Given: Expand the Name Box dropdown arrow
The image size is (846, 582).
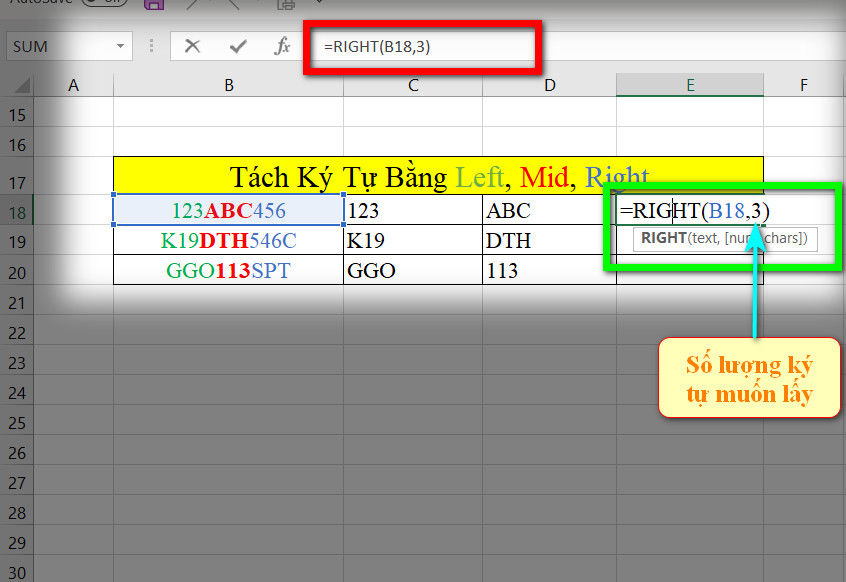Looking at the screenshot, I should (120, 46).
